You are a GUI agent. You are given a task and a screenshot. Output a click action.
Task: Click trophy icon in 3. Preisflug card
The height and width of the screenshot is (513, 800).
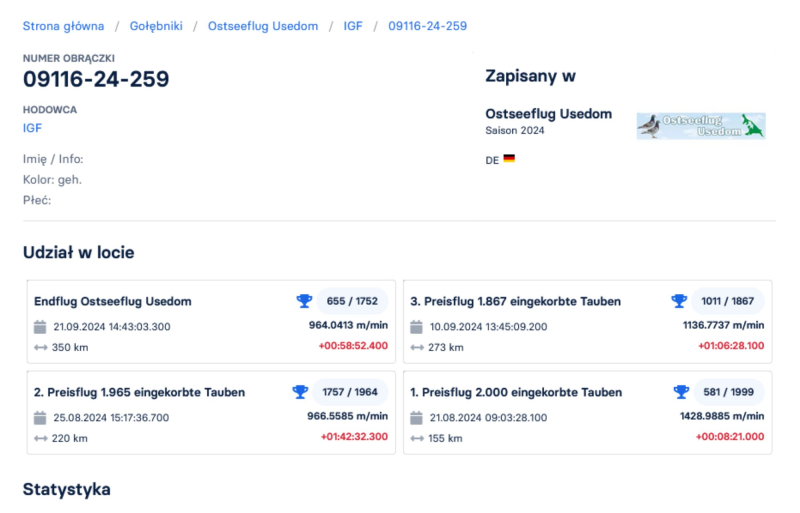pos(679,301)
